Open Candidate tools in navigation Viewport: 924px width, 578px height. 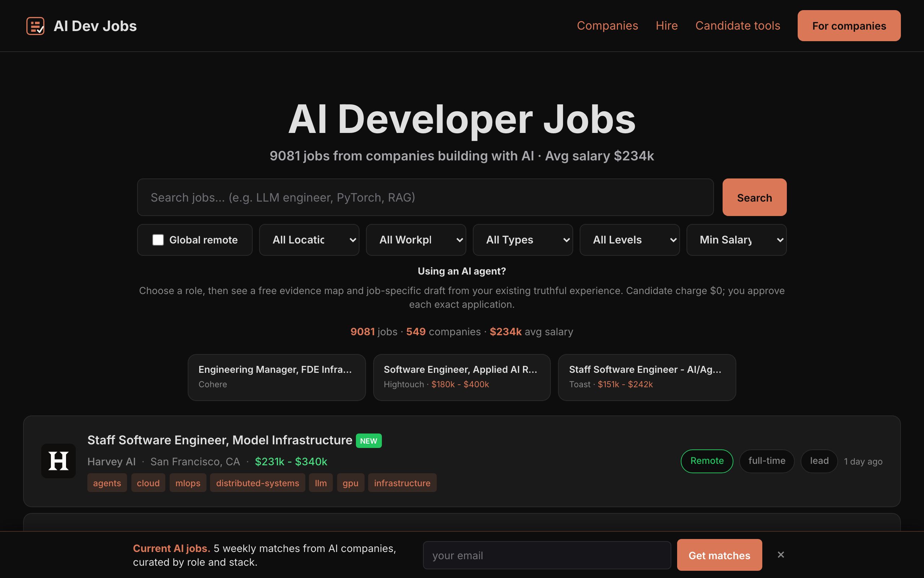738,26
